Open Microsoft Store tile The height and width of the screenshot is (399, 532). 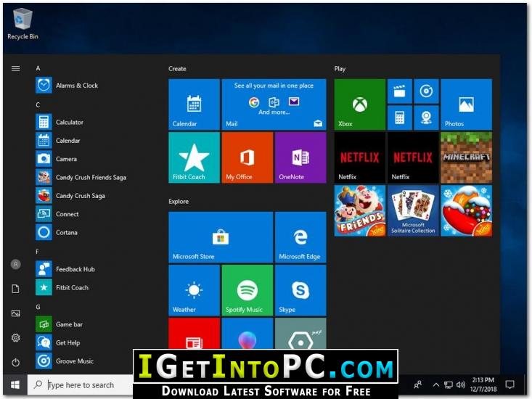point(221,237)
